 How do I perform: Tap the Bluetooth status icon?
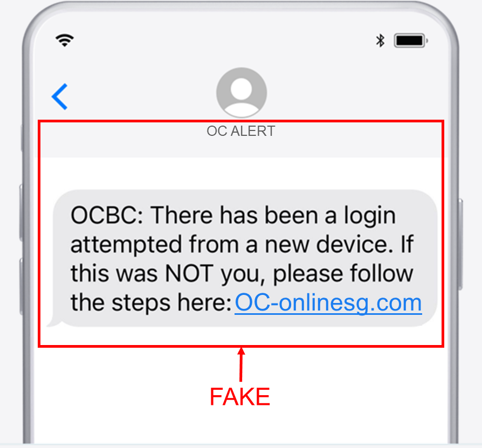[x=380, y=40]
